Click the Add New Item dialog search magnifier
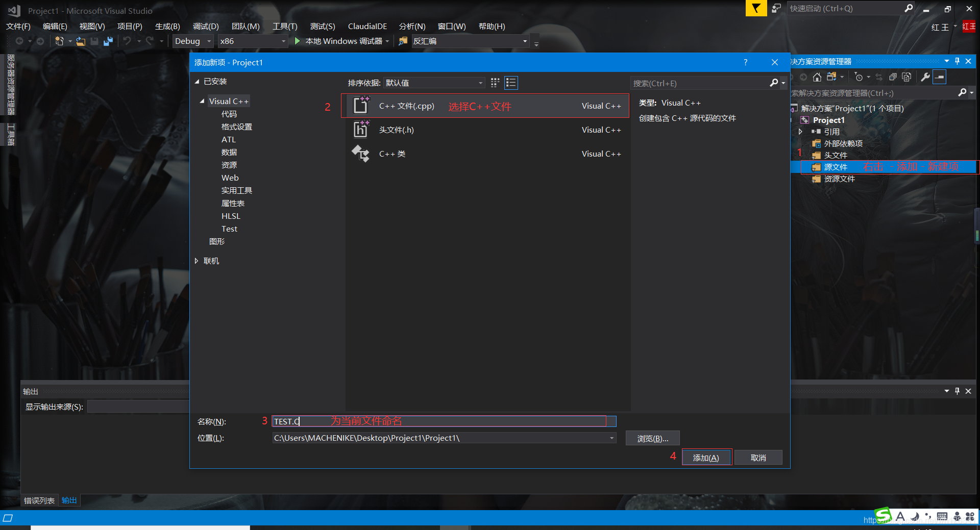980x530 pixels. (x=774, y=83)
